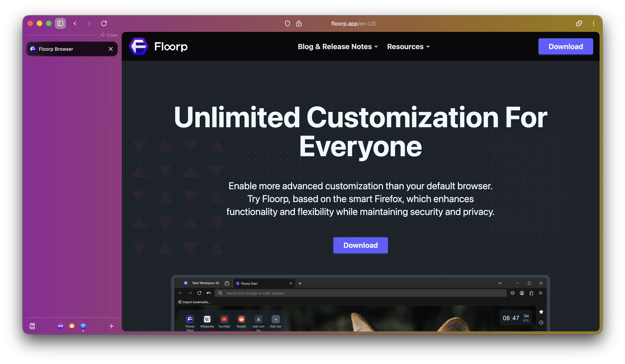The width and height of the screenshot is (625, 364).
Task: View site security lock info
Action: pyautogui.click(x=299, y=24)
